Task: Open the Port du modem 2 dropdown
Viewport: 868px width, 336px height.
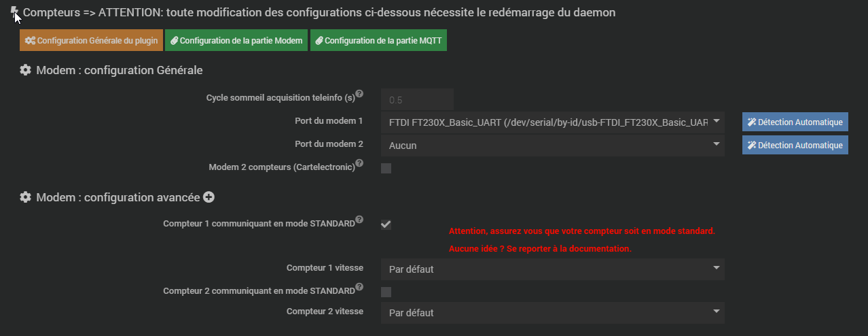Action: tap(553, 145)
